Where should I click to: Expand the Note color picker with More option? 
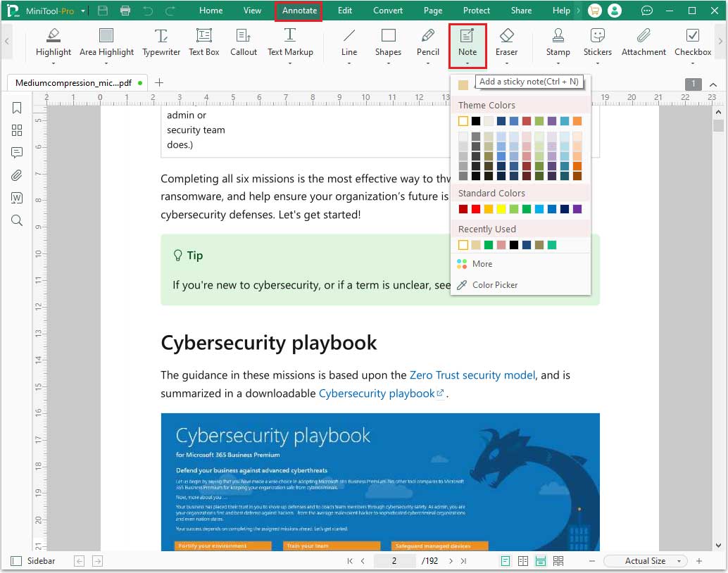[482, 264]
